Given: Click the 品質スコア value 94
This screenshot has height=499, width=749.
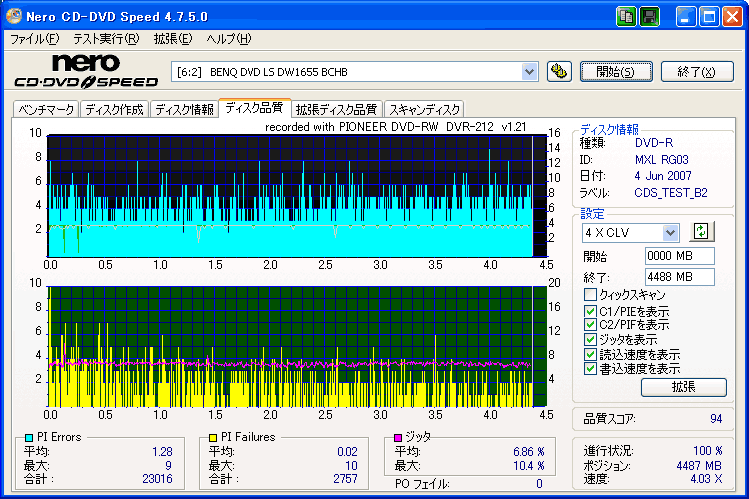Looking at the screenshot, I should (x=716, y=419).
